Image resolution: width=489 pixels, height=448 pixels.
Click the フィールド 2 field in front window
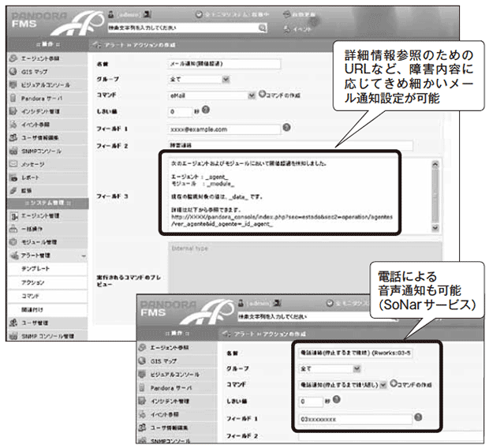coord(390,437)
